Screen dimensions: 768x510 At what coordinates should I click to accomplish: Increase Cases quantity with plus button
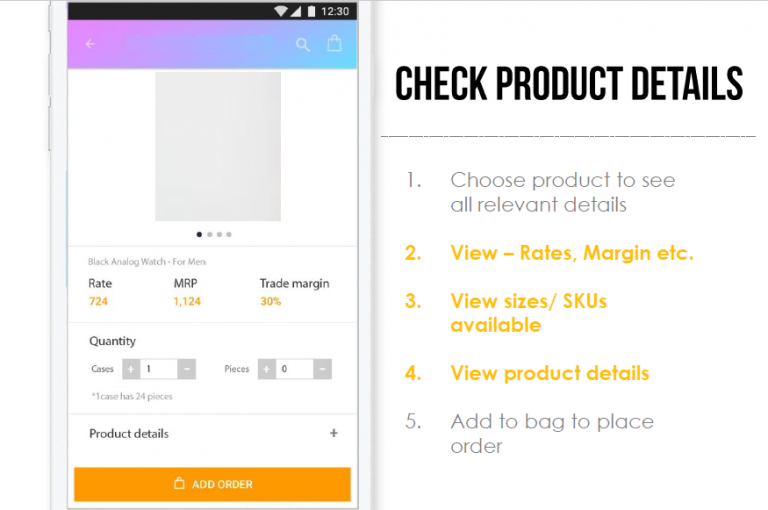tap(131, 369)
